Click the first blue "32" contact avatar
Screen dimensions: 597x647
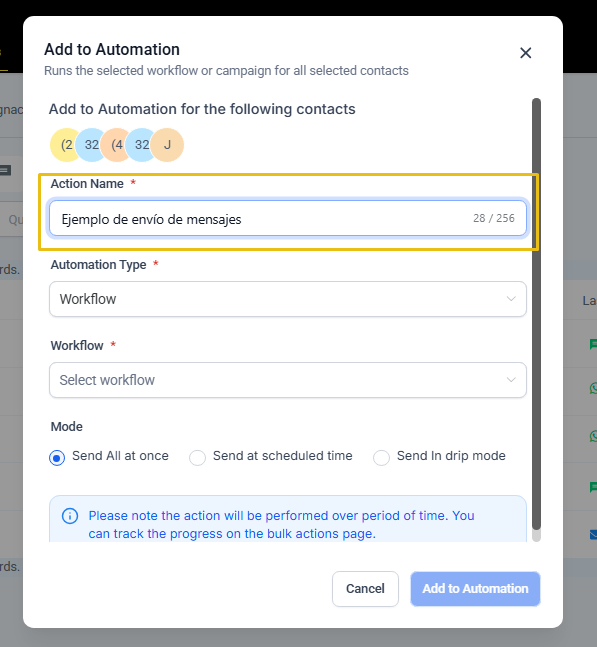click(90, 145)
